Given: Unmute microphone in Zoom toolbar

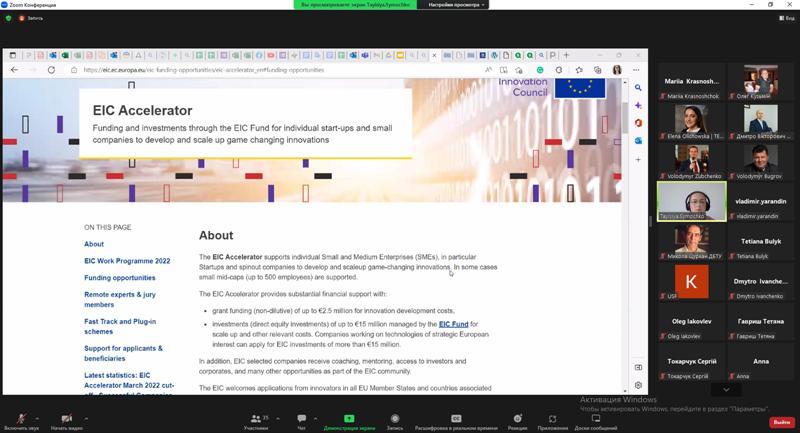Looking at the screenshot, I should pyautogui.click(x=21, y=421).
